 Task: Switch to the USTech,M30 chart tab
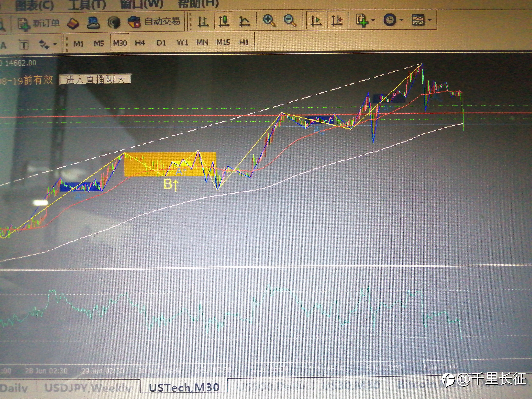tap(184, 387)
